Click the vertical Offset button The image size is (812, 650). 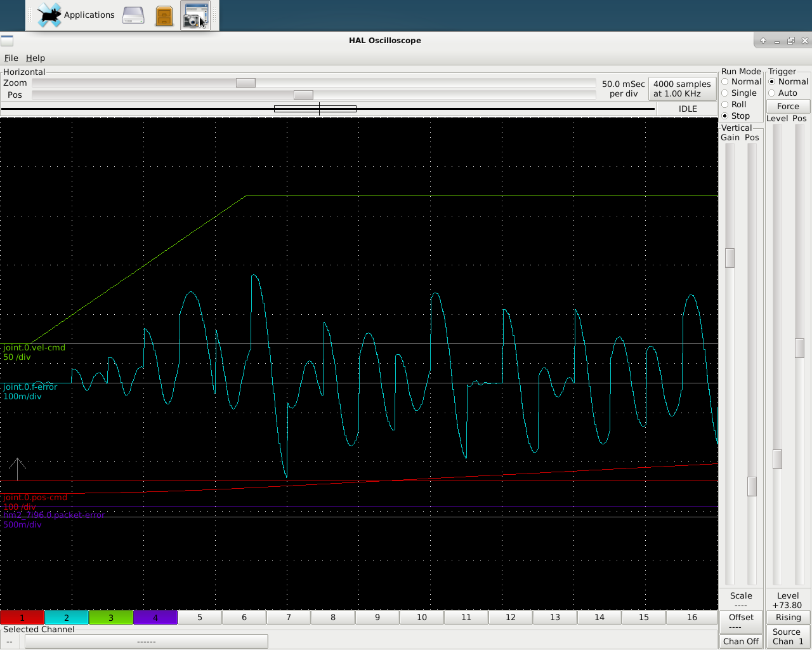click(x=741, y=621)
